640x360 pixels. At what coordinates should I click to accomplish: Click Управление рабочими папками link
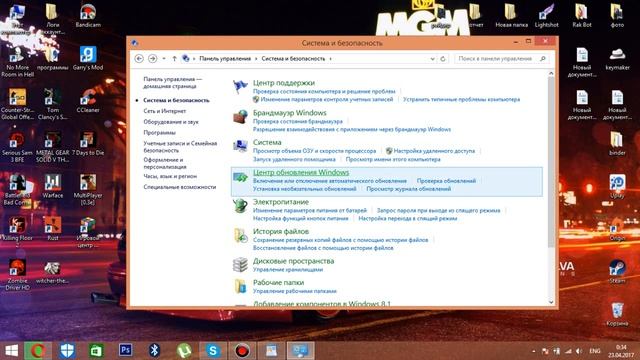tap(295, 291)
